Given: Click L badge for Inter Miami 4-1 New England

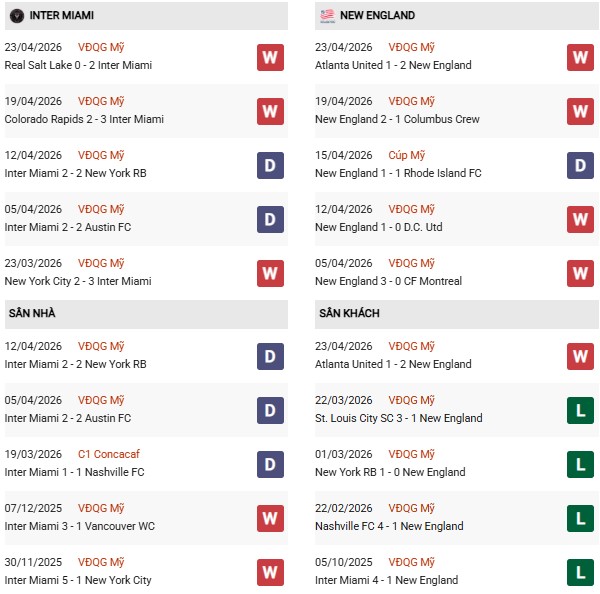Looking at the screenshot, I should (580, 572).
